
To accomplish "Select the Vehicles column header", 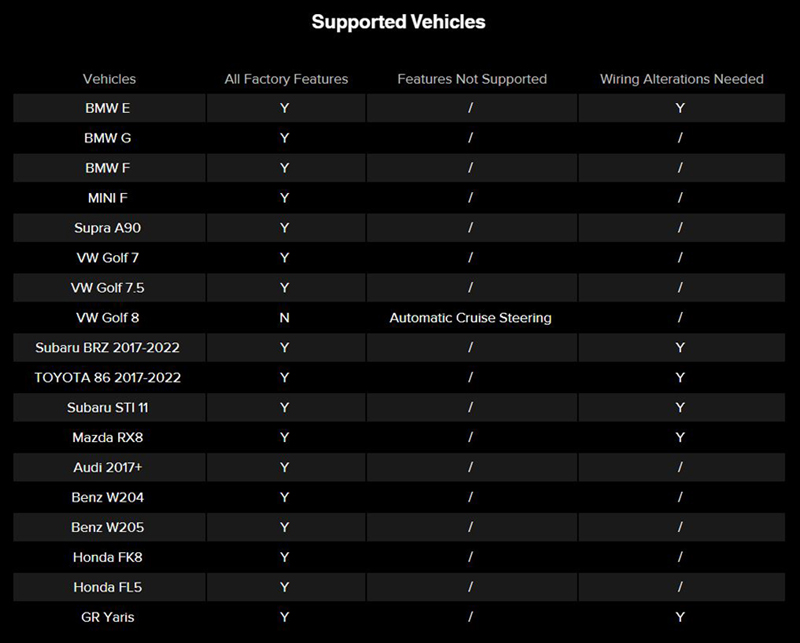I will point(109,79).
